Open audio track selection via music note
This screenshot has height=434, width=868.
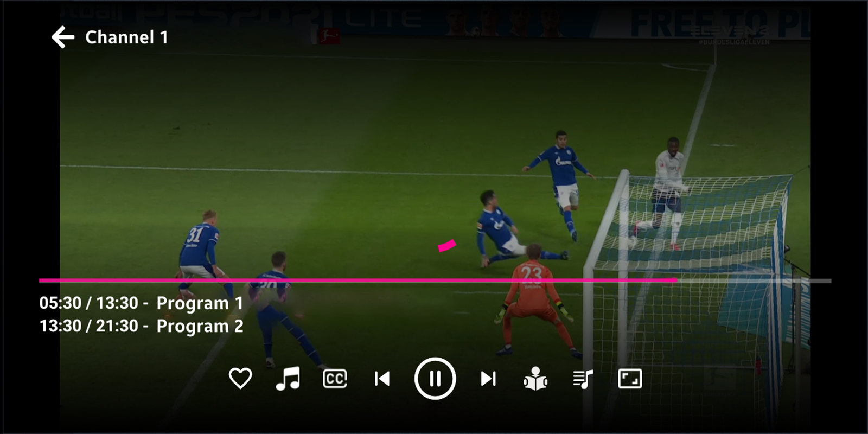(x=288, y=379)
